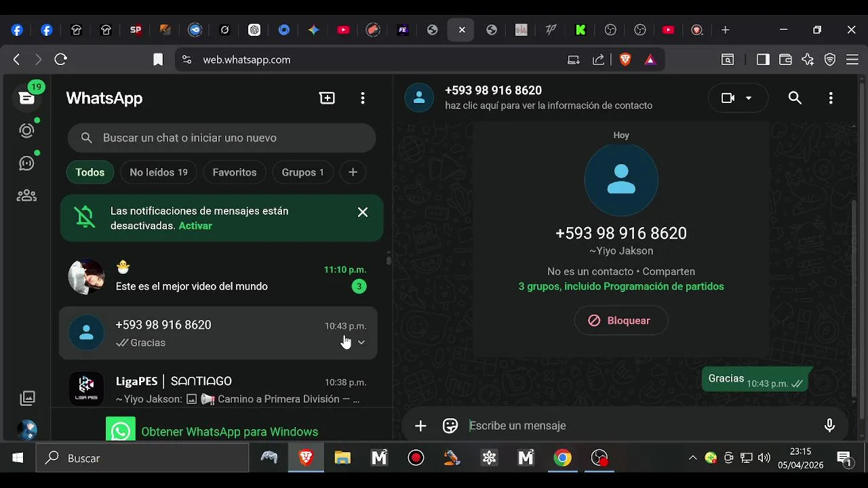This screenshot has width=868, height=488.
Task: Open Brave Leo AI sparkle icon
Action: coord(808,60)
